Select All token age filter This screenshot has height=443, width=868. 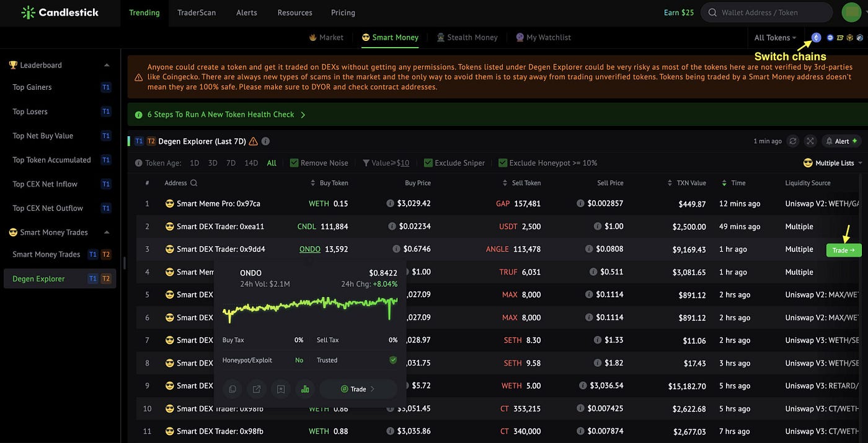pos(272,163)
